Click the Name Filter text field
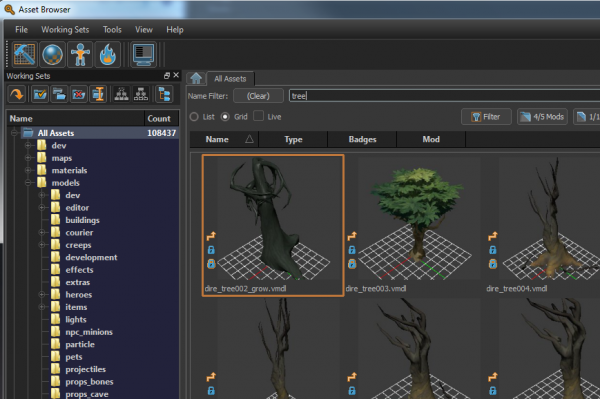 click(444, 96)
